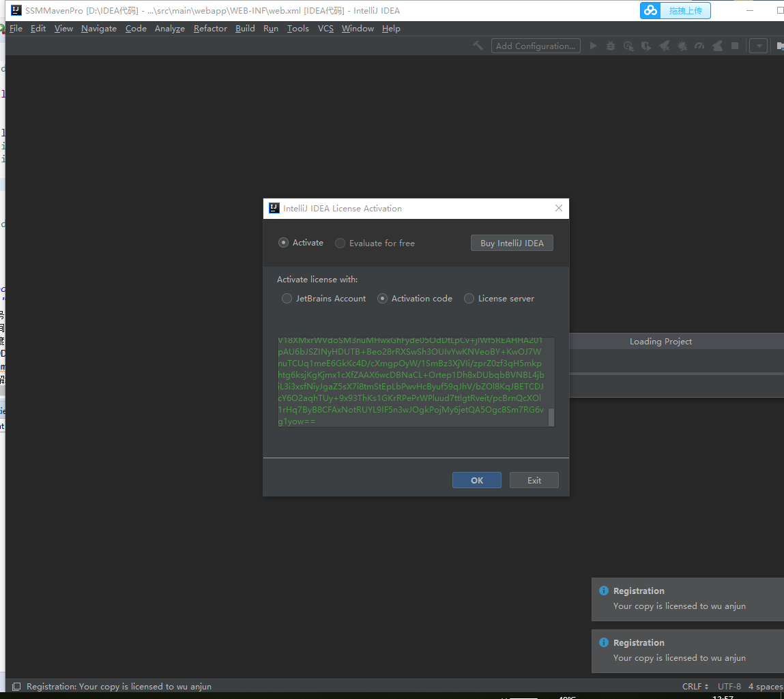The image size is (784, 699).
Task: Click lower 'Your copy is licensed' notification text
Action: (680, 658)
